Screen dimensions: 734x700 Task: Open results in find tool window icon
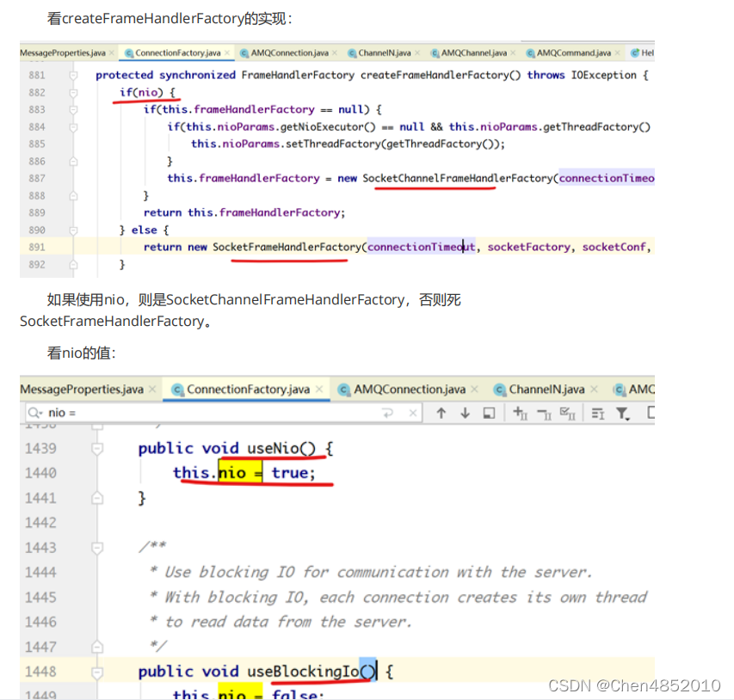489,413
